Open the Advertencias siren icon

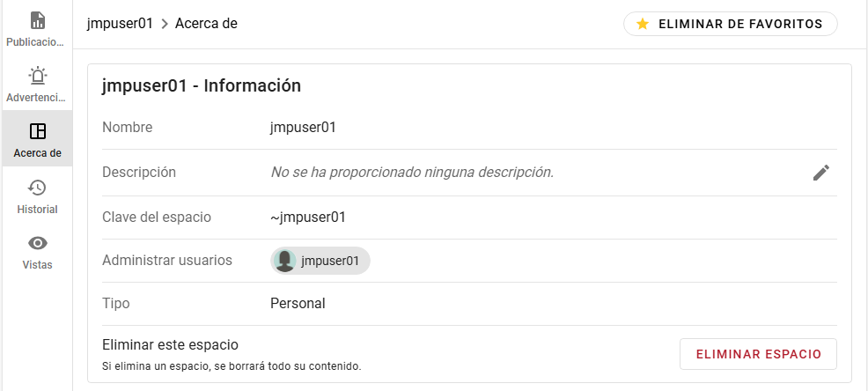pyautogui.click(x=37, y=76)
